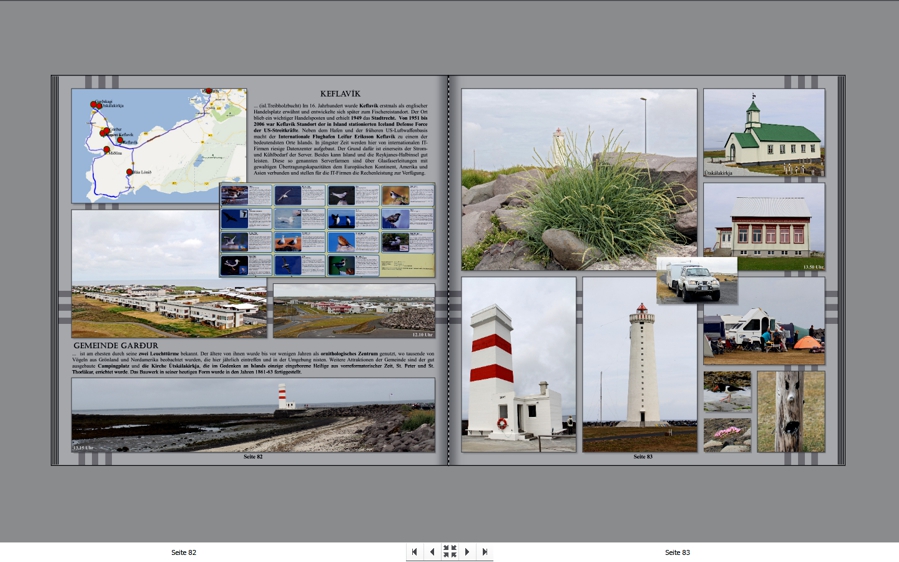
Task: Click the Iceland route map image
Action: tap(158, 145)
